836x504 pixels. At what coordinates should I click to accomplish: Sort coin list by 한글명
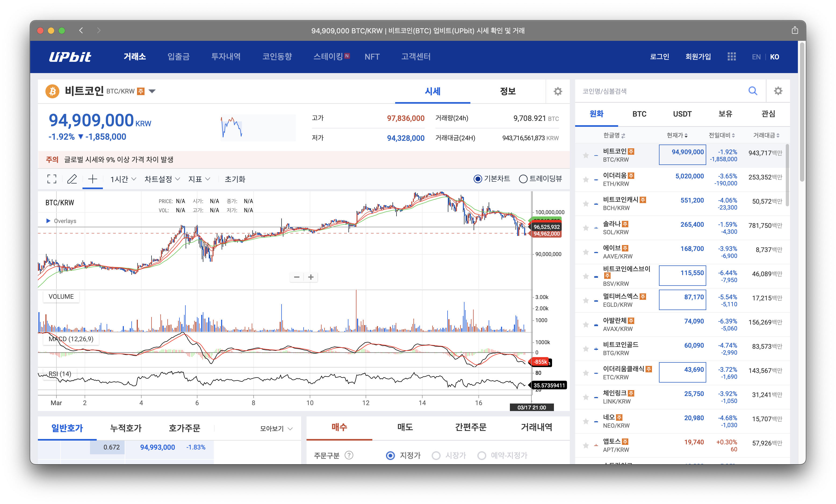point(614,135)
